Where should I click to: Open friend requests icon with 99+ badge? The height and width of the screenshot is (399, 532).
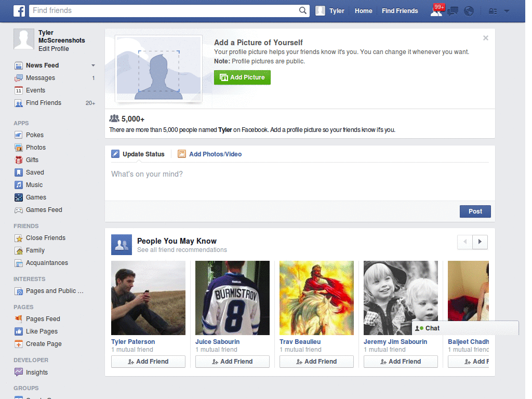coord(436,11)
